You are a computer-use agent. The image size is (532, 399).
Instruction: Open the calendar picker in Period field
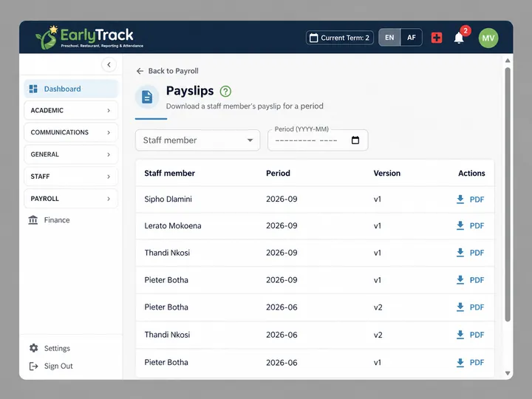pyautogui.click(x=355, y=140)
